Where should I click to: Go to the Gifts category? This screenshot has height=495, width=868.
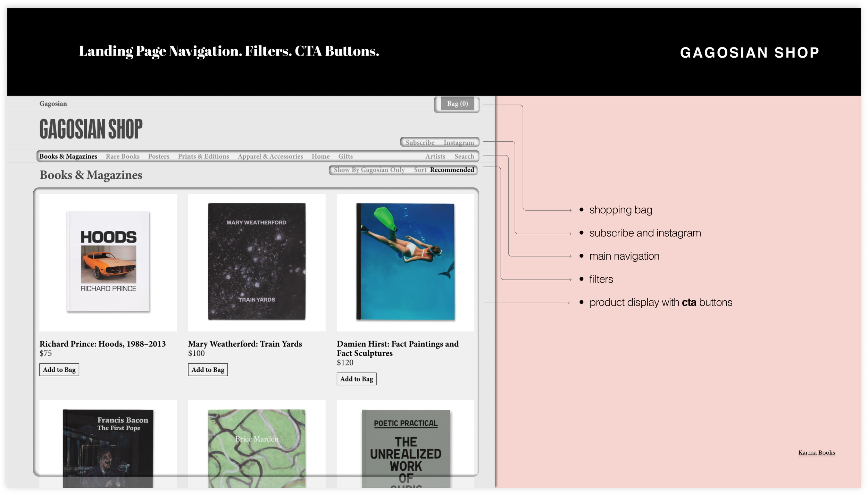point(345,157)
